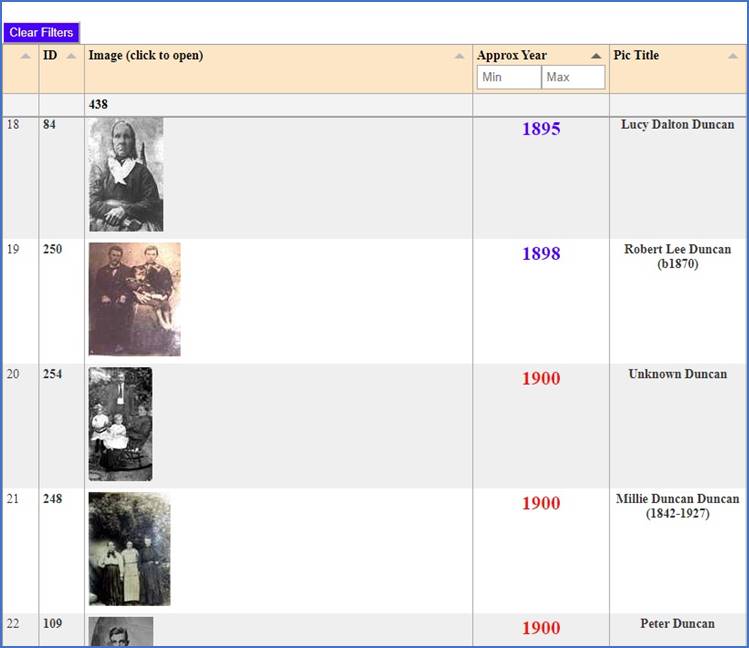
Task: Click the title 'Peter Duncan'
Action: tap(677, 624)
